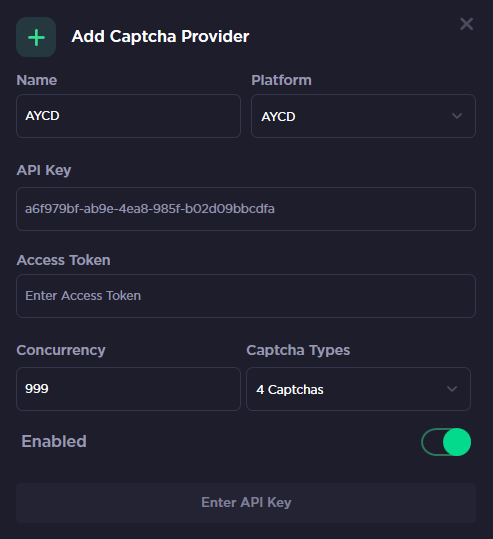
Task: Click the green plus icon
Action: coord(36,37)
